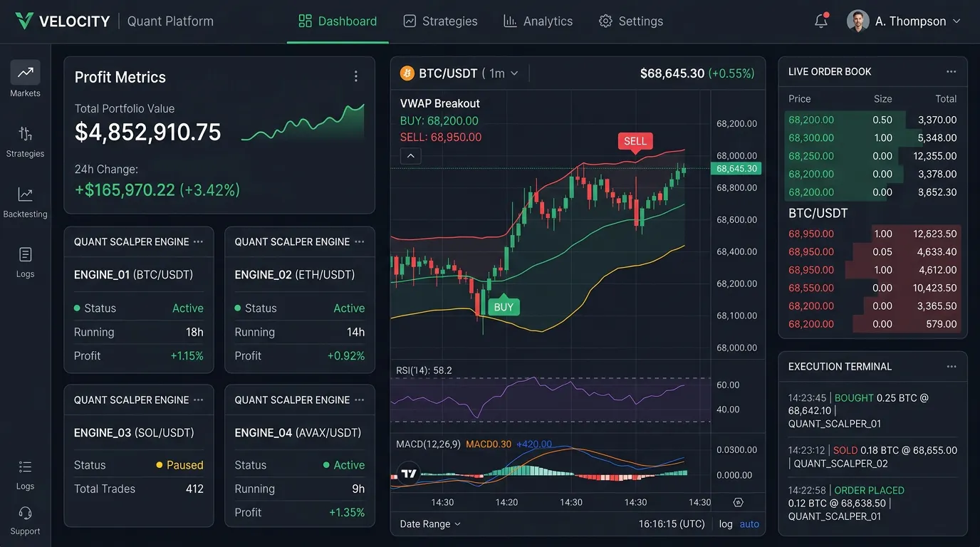The width and height of the screenshot is (980, 547).
Task: Select the 14:23:12 SOLD terminal entry
Action: (x=873, y=457)
